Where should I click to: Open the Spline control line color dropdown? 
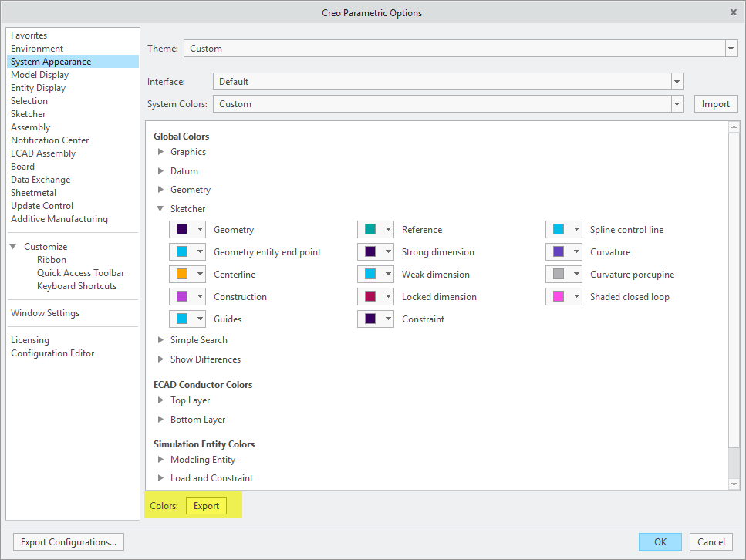coord(576,230)
